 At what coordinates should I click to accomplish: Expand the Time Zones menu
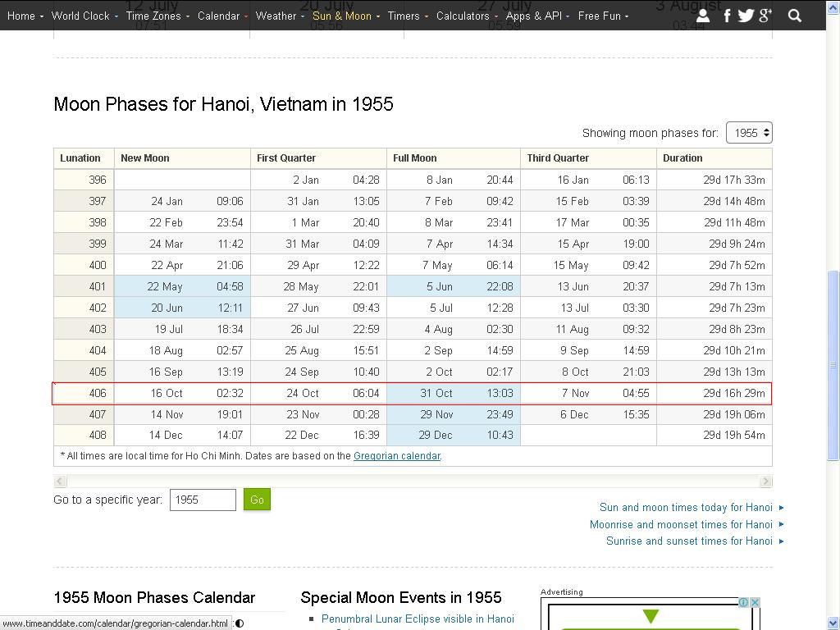(157, 16)
